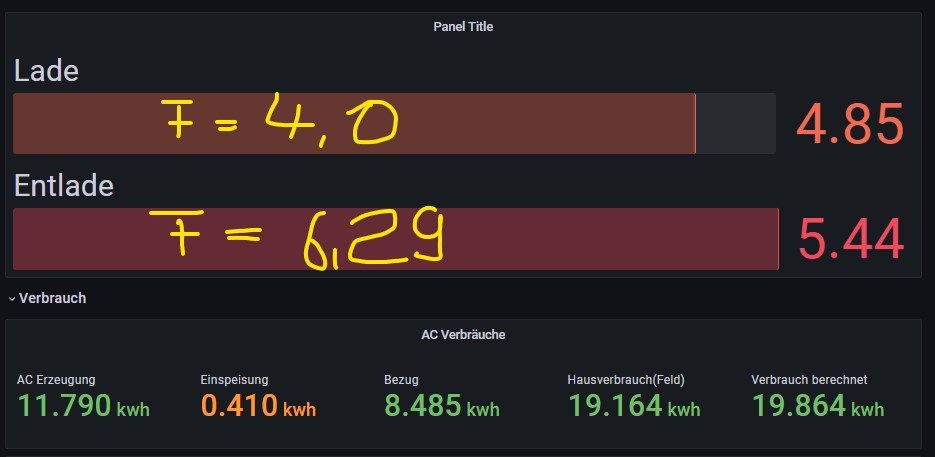Click the Hausverbrauch(Feld) value 19.164 kwh

[x=634, y=406]
